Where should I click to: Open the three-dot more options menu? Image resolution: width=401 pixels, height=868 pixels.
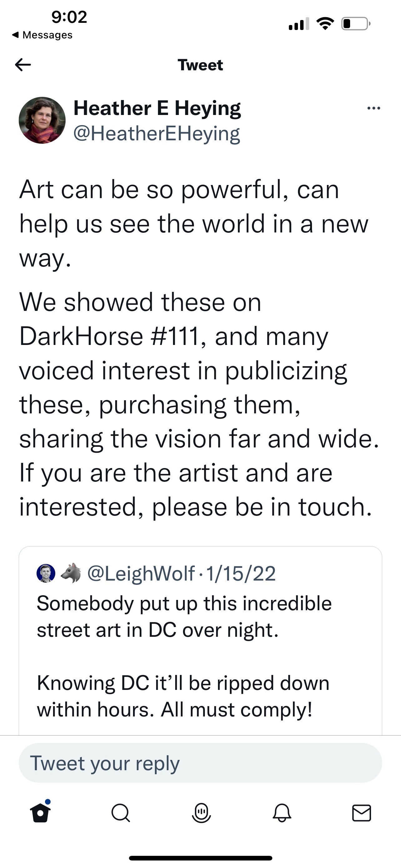[x=374, y=108]
